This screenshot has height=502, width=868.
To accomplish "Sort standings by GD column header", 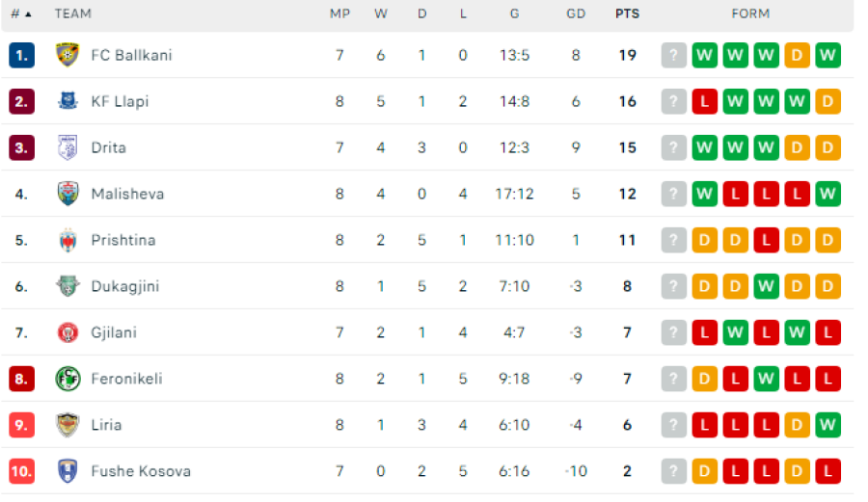I will click(x=576, y=13).
